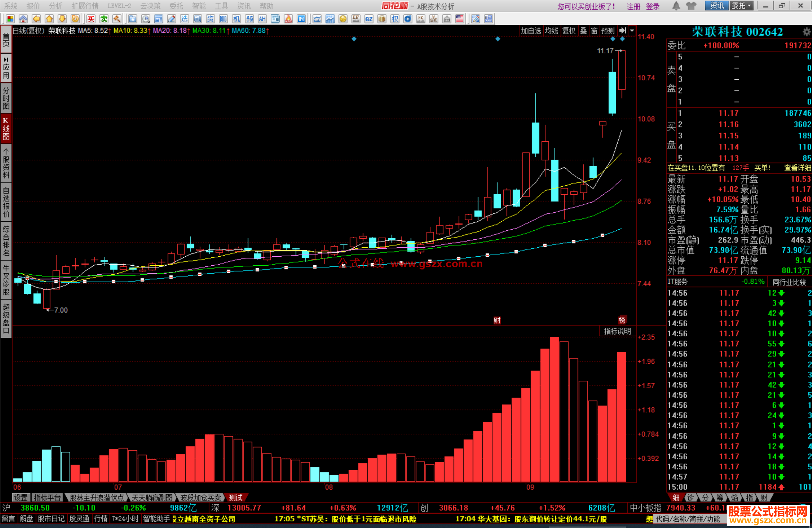Screen dimensions: 812x528
Task: Open the settings gear beside 荣联科技
Action: click(806, 32)
